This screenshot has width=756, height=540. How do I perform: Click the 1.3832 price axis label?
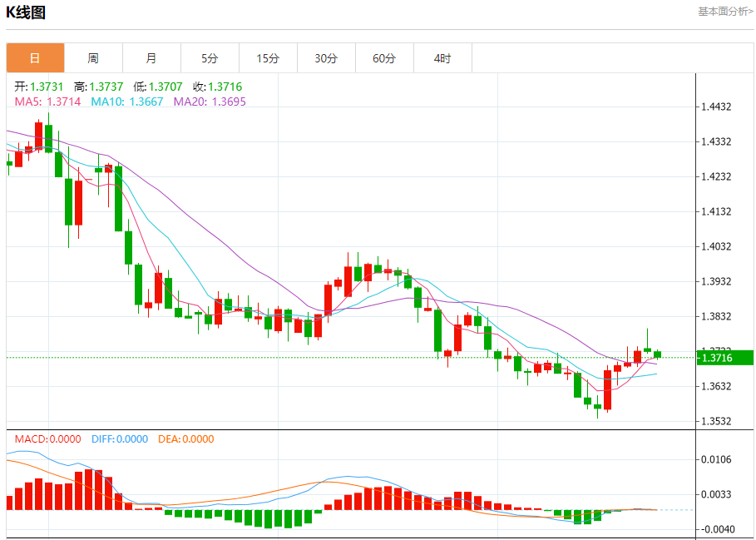(x=717, y=316)
